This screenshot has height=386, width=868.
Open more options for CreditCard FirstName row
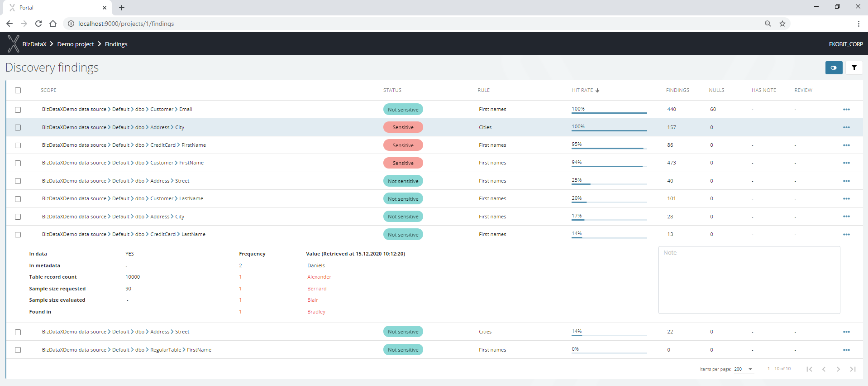(x=846, y=145)
